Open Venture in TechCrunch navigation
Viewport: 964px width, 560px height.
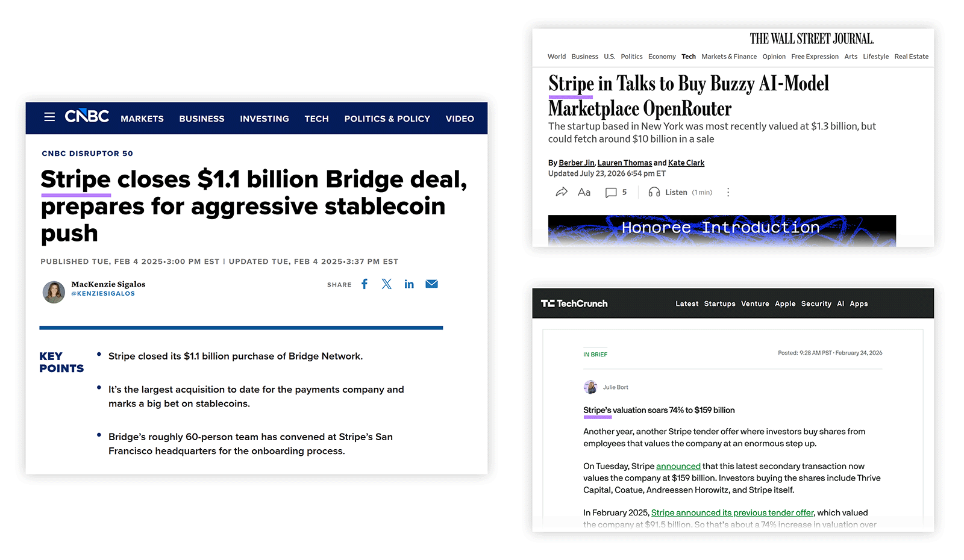[755, 303]
